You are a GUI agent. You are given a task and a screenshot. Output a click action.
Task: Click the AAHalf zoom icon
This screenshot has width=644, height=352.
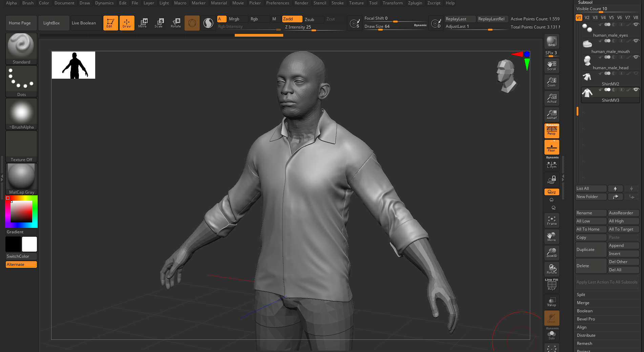coord(552,115)
